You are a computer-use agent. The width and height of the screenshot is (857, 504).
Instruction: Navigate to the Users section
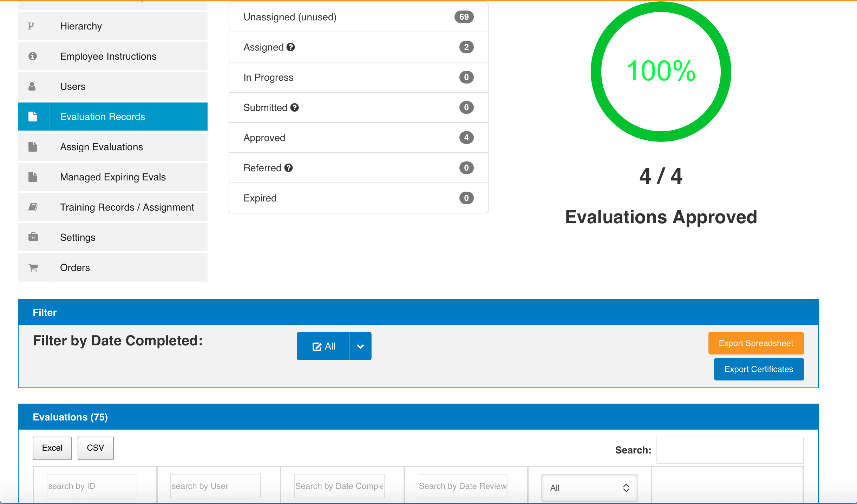(x=73, y=86)
